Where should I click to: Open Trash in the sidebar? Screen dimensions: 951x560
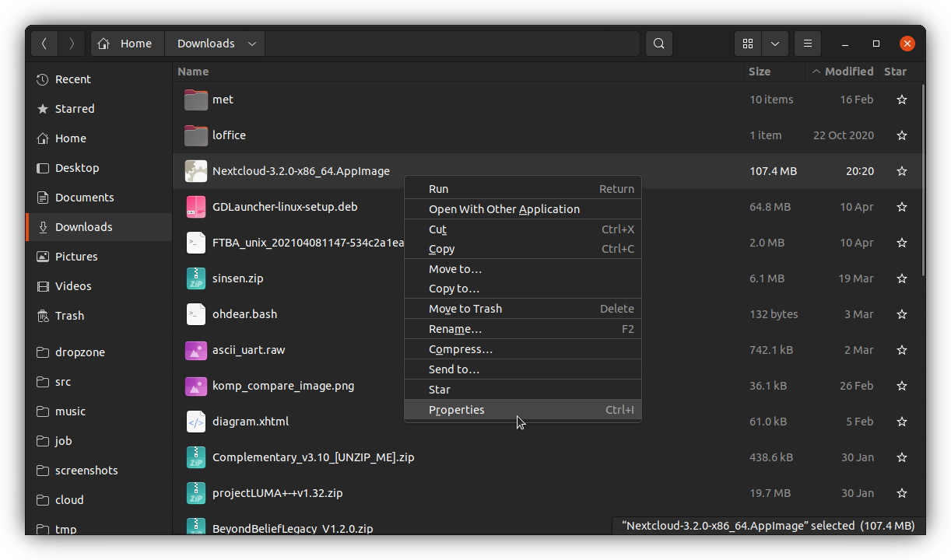99,316
